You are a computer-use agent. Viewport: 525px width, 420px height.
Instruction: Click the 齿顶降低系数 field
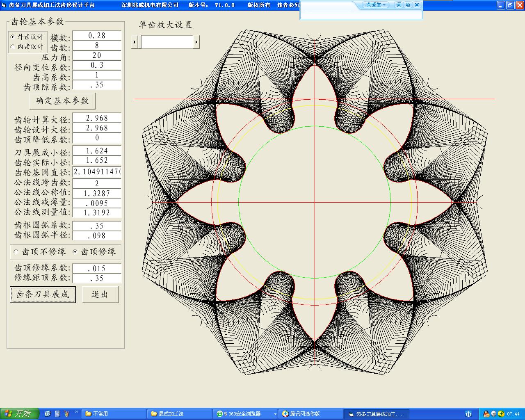97,138
